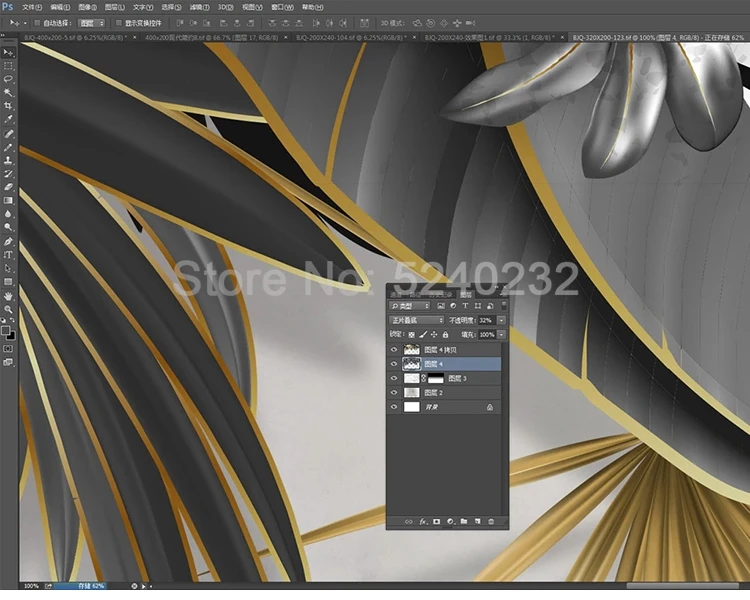Open the 编辑 menu
The width and height of the screenshot is (750, 600).
tap(60, 7)
